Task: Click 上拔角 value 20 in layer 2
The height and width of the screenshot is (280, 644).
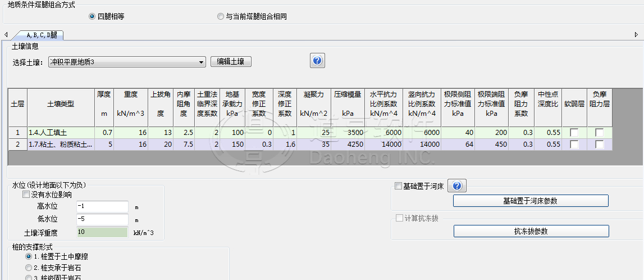Action: 160,144
